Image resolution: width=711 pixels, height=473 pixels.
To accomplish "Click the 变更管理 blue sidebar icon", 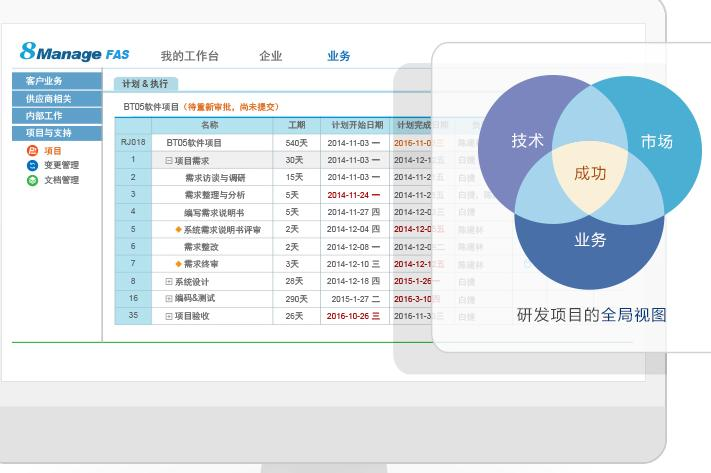I will [x=32, y=166].
